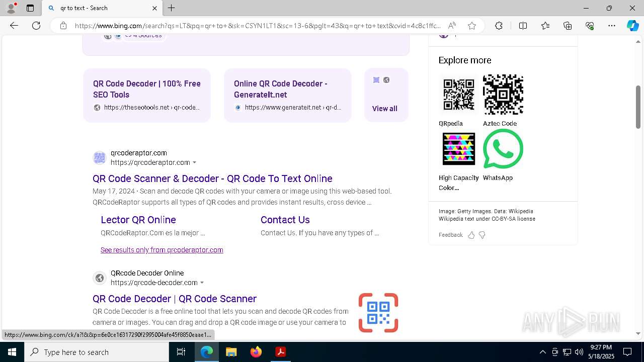Open QR Code Decoder 100% Free SEO Tools card
The height and width of the screenshot is (362, 644).
click(x=147, y=96)
